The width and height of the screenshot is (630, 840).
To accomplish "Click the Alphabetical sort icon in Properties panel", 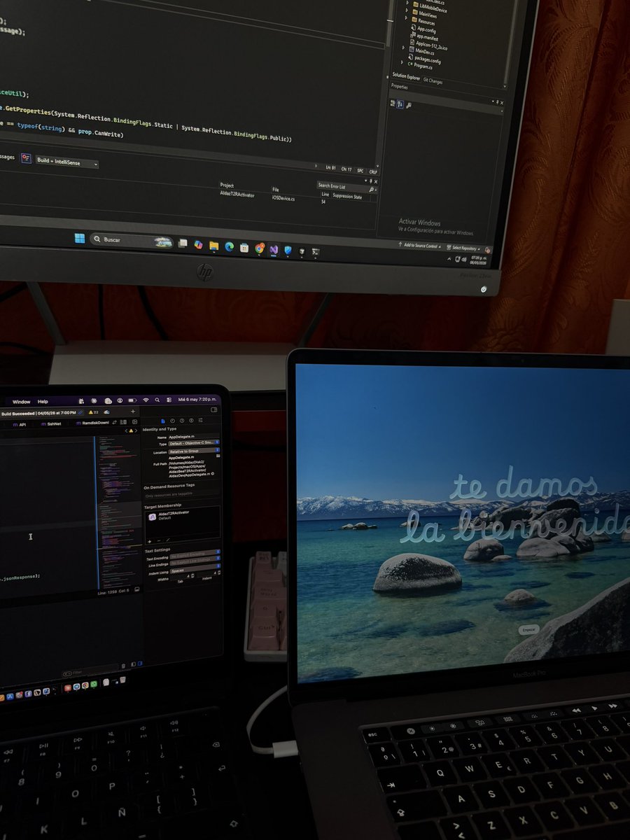I will 400,104.
